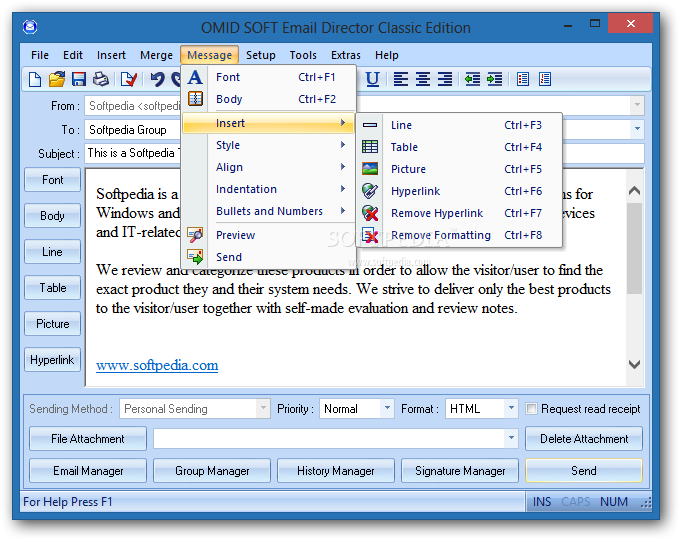The height and width of the screenshot is (540, 680).
Task: Click the Table grid icon in submenu
Action: click(x=370, y=147)
